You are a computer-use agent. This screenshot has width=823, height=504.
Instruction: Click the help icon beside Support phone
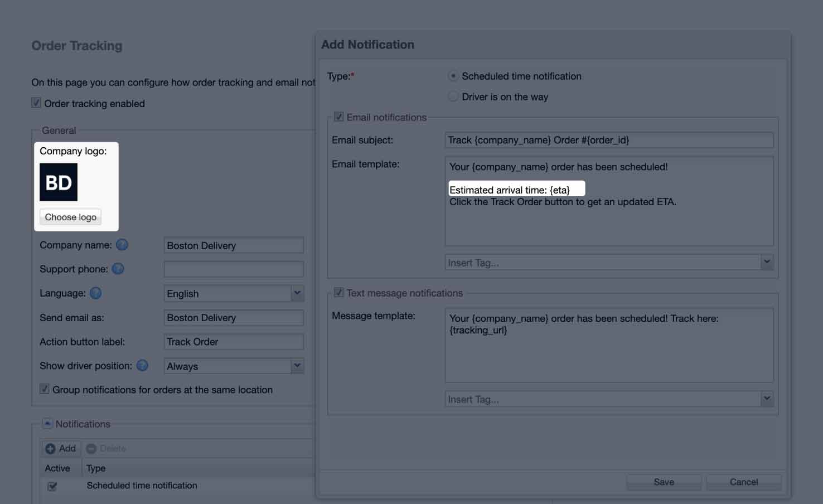point(118,269)
